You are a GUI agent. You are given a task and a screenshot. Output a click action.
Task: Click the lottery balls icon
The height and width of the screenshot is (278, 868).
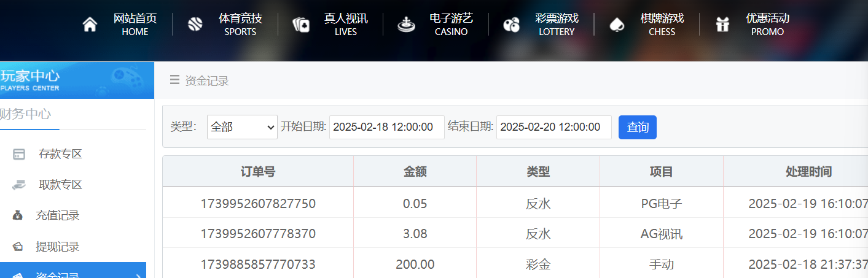pos(511,25)
